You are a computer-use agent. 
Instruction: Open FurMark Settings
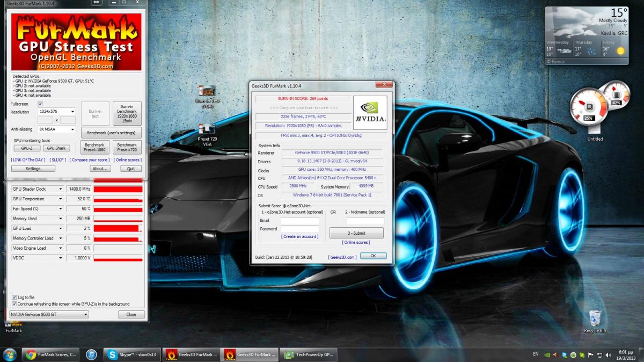pos(33,169)
